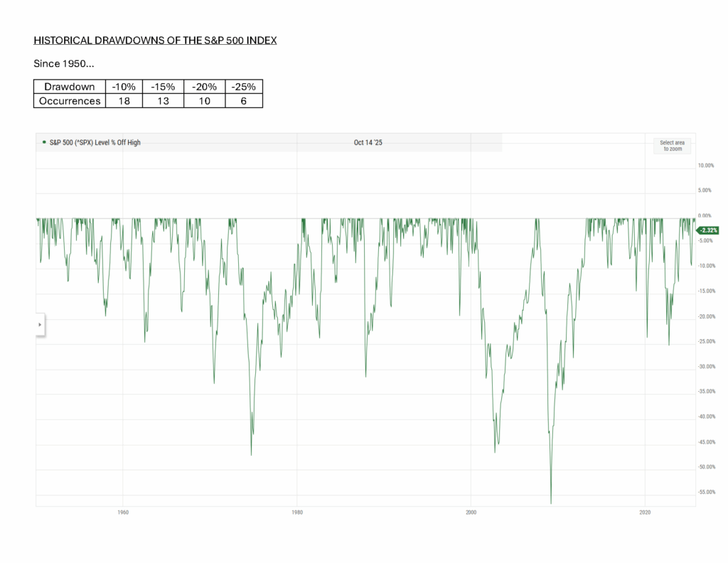Click the 1960 x-axis label
The height and width of the screenshot is (563, 728).
point(123,512)
